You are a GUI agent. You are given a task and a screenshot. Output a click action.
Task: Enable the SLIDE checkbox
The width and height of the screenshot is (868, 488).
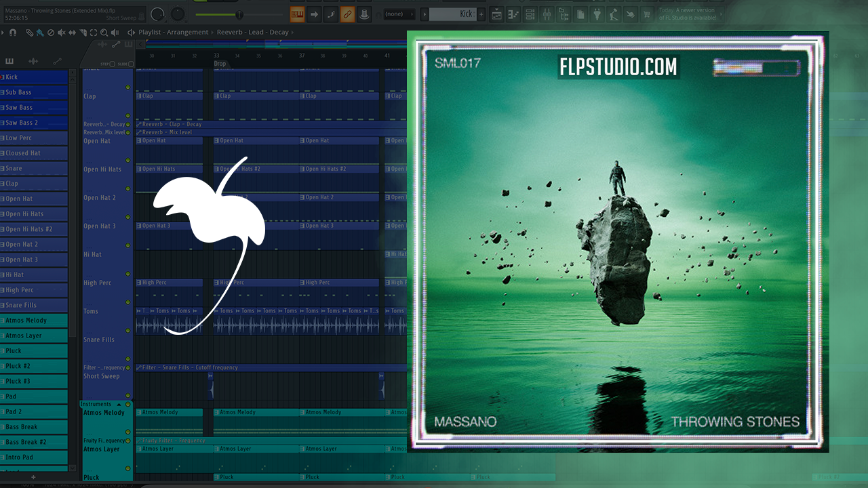tap(131, 64)
